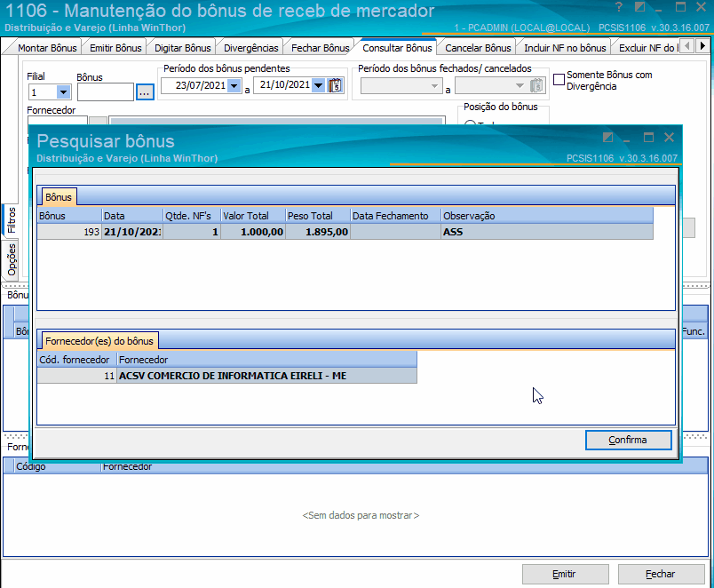Select the Fornecedor(es) do bônus tab

pyautogui.click(x=99, y=341)
